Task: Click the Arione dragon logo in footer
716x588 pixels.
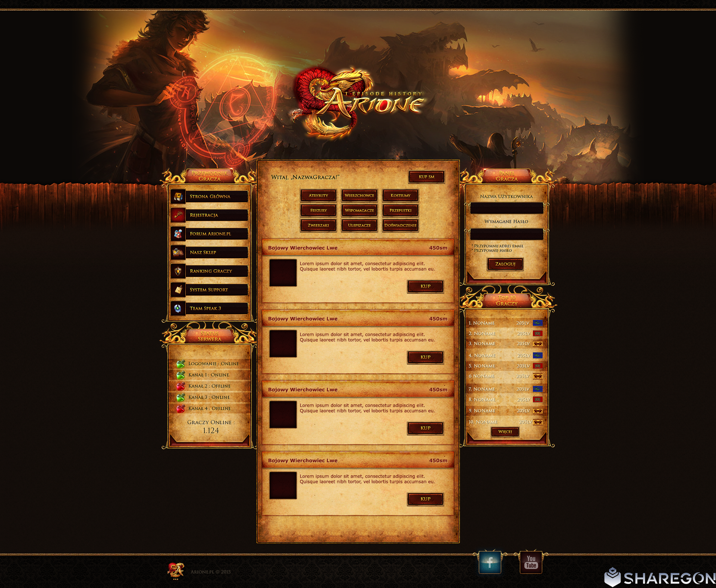Action: pyautogui.click(x=176, y=570)
